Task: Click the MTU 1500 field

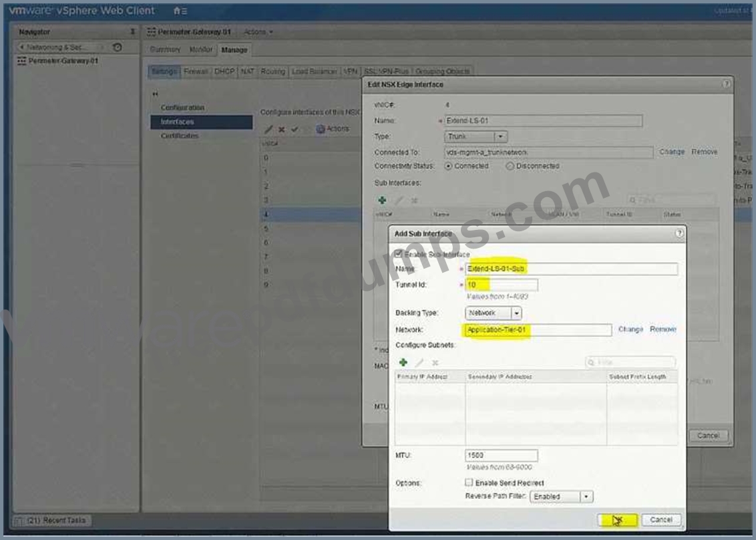Action: click(502, 455)
